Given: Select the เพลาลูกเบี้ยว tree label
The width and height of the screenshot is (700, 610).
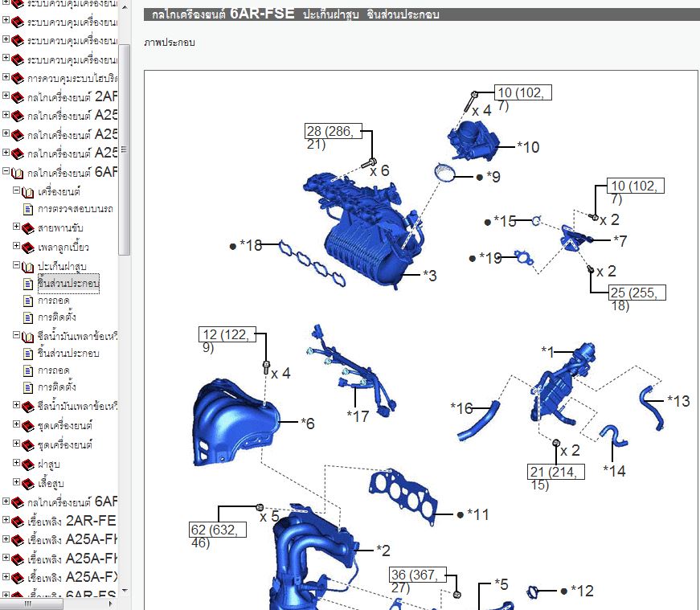Looking at the screenshot, I should [x=63, y=247].
